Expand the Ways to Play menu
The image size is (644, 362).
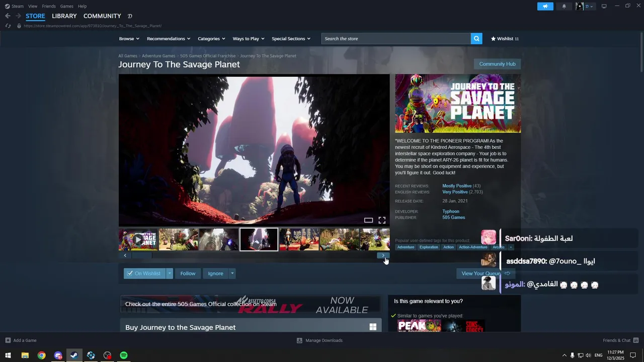248,39
